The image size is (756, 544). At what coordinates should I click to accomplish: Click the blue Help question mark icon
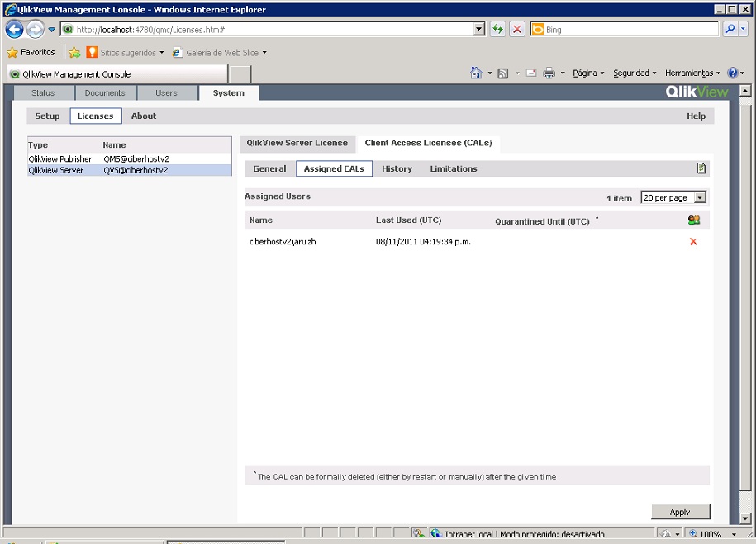click(732, 73)
